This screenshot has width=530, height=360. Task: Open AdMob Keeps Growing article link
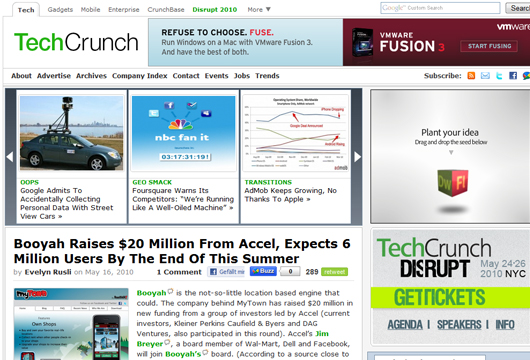tap(290, 195)
